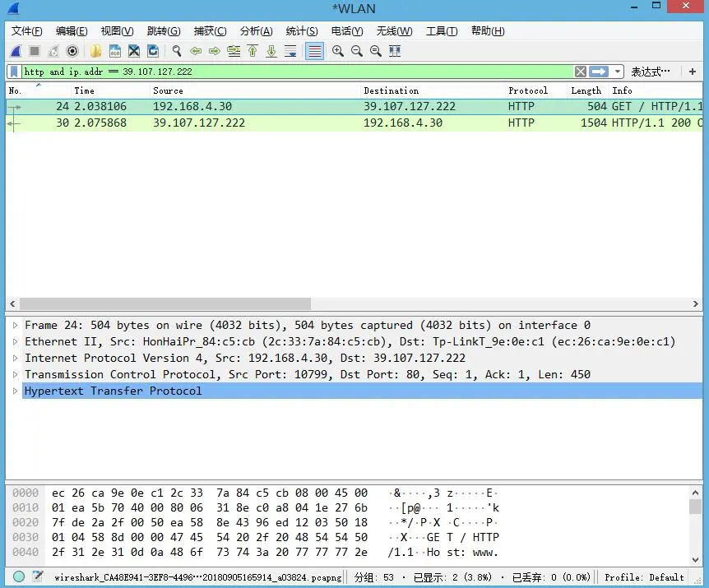The image size is (709, 588).
Task: Zoom out main window text
Action: click(357, 51)
